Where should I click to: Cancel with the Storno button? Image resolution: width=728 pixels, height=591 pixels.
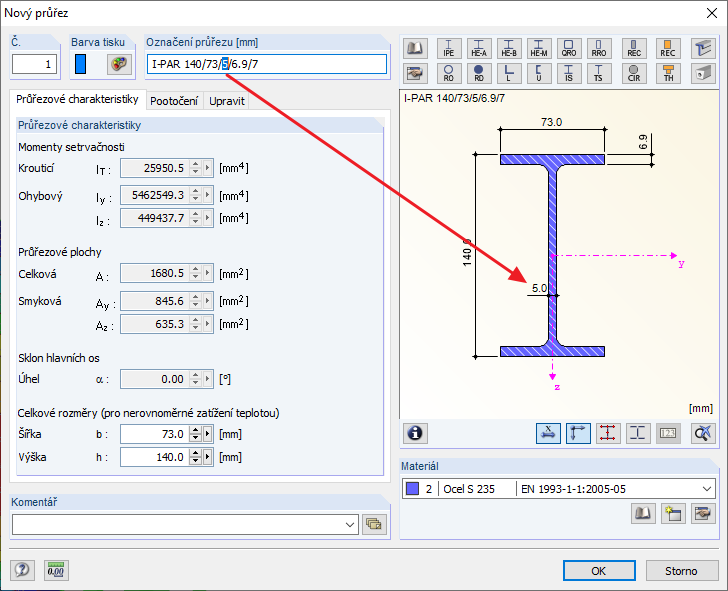(681, 571)
